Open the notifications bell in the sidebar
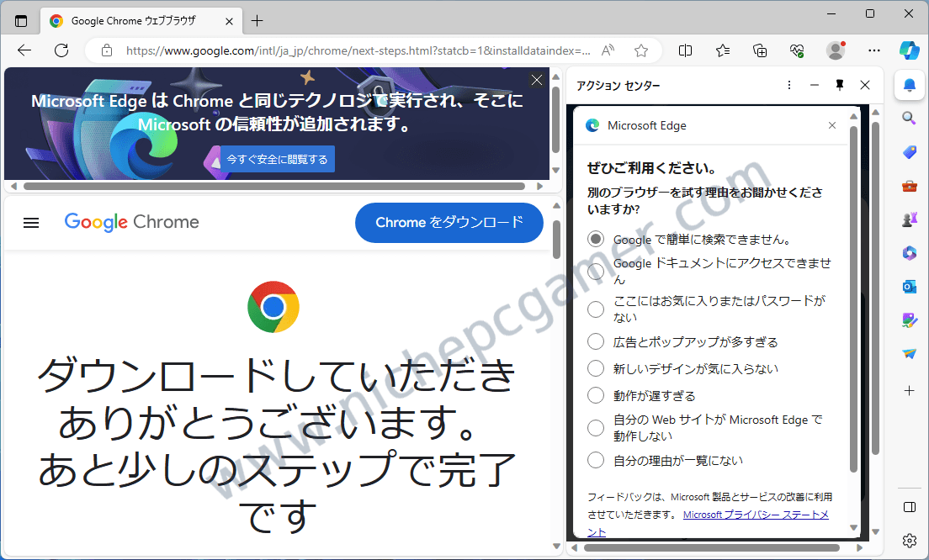Screen dimensions: 929x560 (x=910, y=85)
